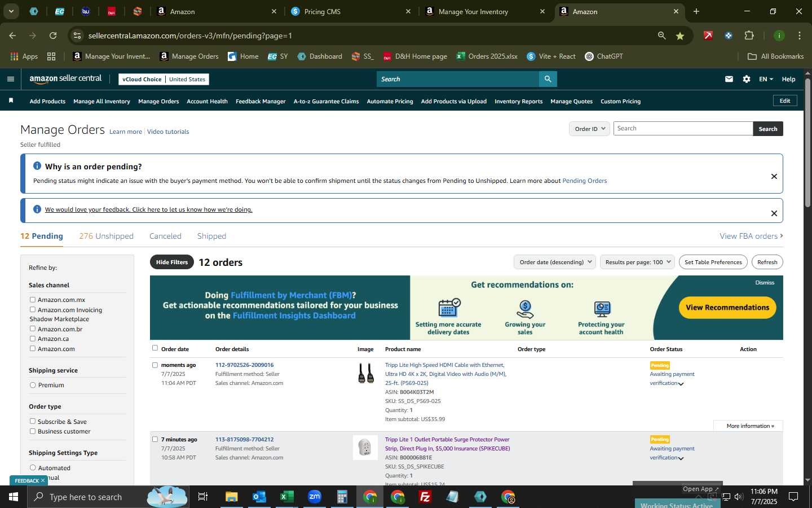Open the browser zoom magnifier icon

click(x=661, y=36)
